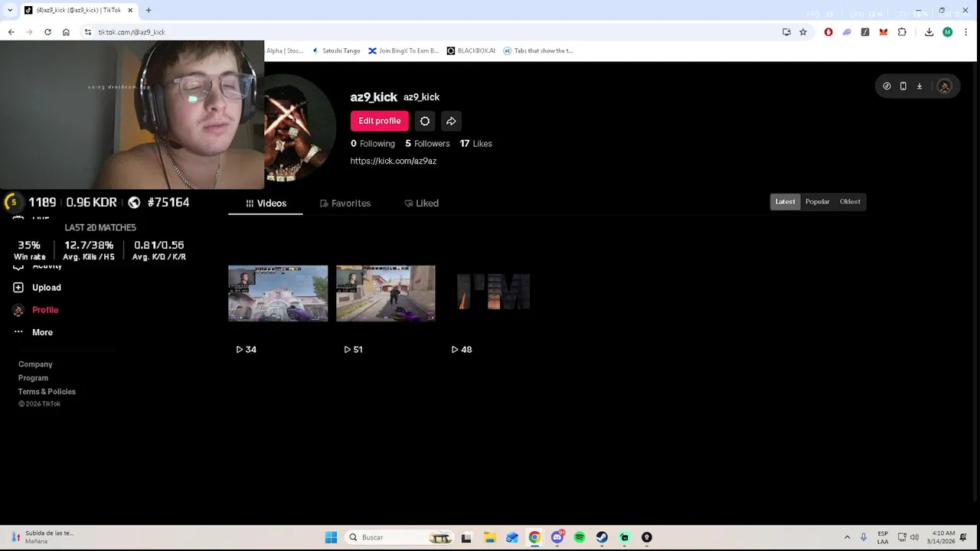Screen dimensions: 980x551
Task: Open the video thumbnail with 51 plays
Action: [386, 293]
